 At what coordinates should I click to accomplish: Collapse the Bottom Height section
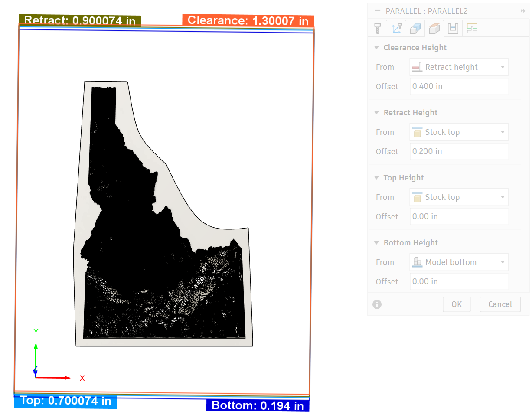click(x=376, y=243)
